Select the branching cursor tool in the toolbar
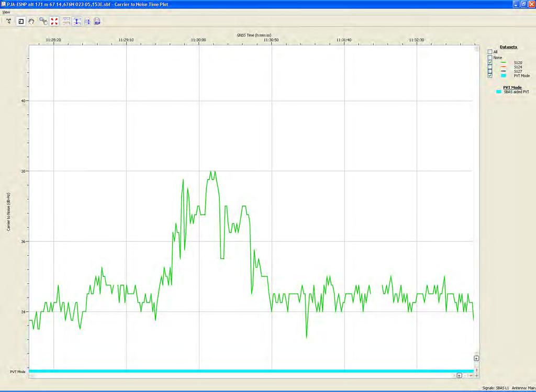The image size is (536, 392). 9,21
